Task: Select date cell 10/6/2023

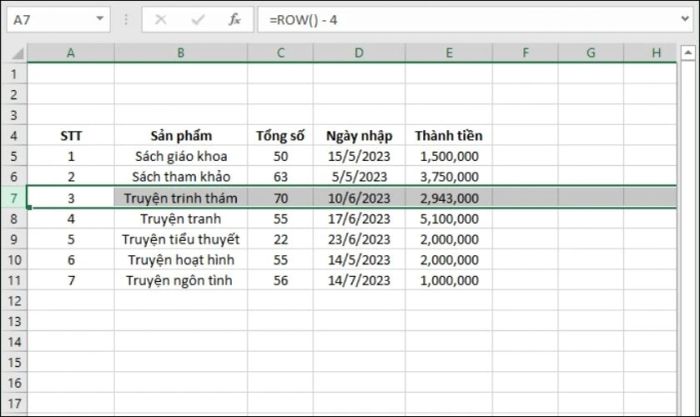Action: coord(359,197)
